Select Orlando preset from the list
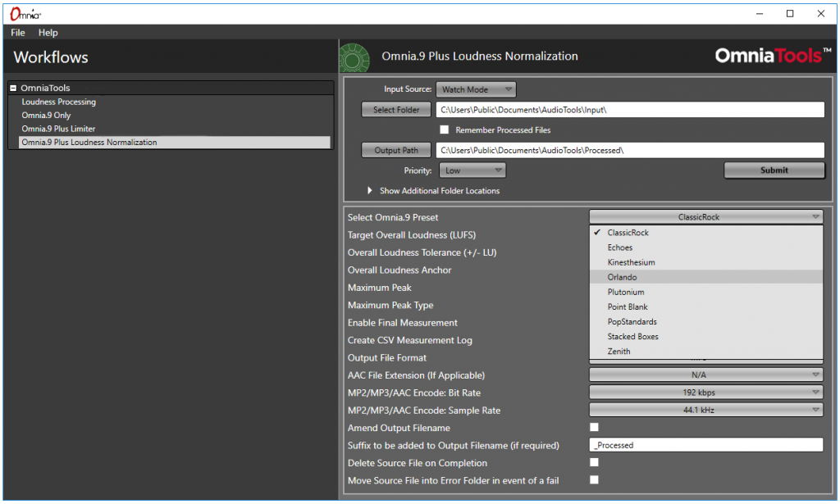 coord(623,277)
